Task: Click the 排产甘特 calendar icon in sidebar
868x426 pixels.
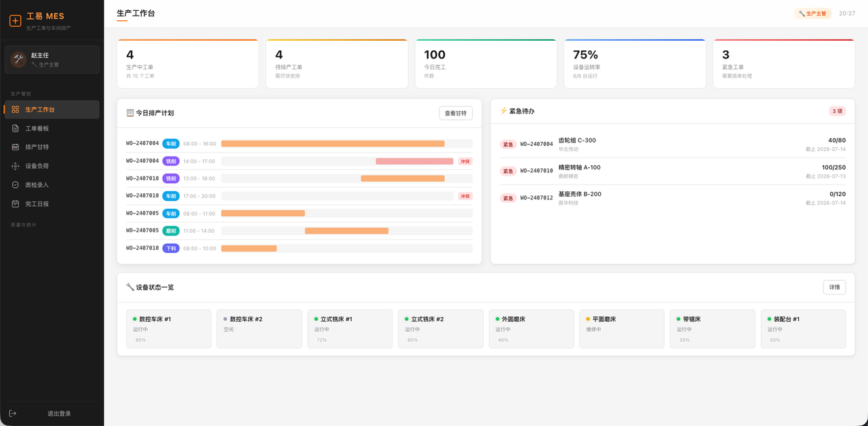Action: click(16, 147)
